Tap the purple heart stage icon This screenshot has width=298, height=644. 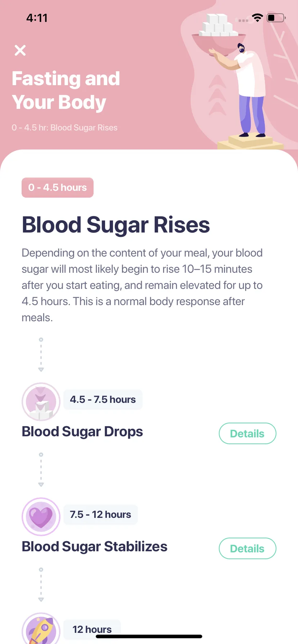point(41,517)
